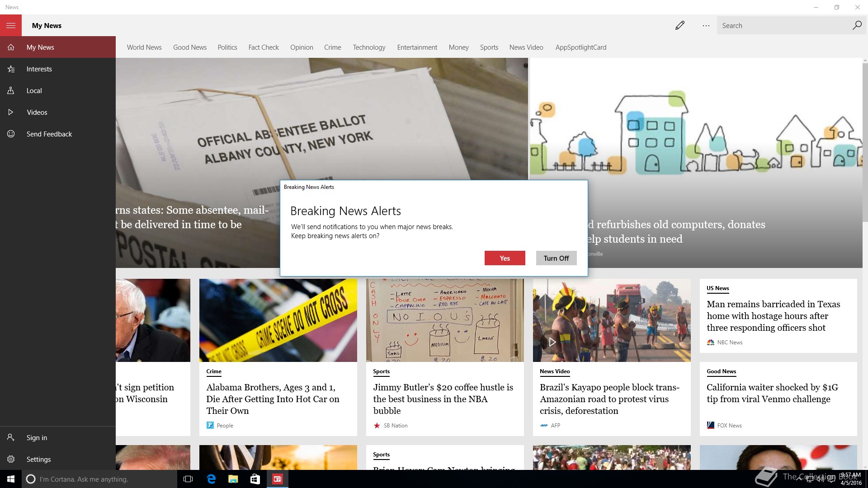Switch to the Entertainment tab
868x488 pixels.
pyautogui.click(x=417, y=47)
